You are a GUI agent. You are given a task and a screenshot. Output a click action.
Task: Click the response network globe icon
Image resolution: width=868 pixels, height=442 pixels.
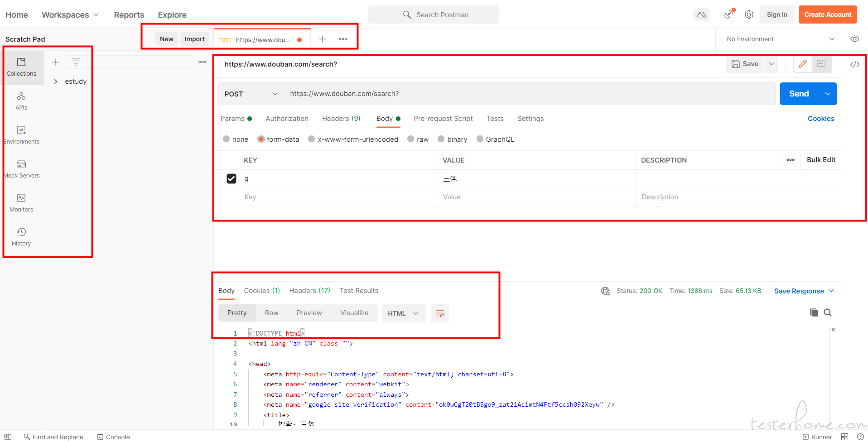(606, 291)
